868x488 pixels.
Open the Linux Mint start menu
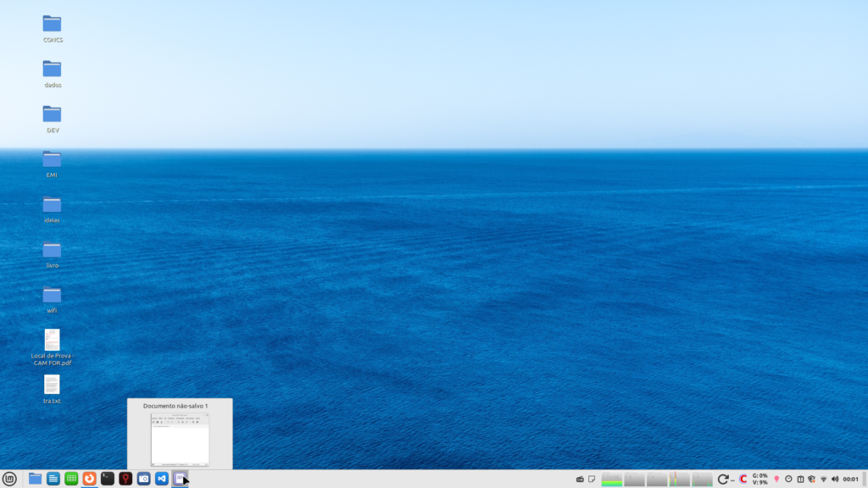9,479
